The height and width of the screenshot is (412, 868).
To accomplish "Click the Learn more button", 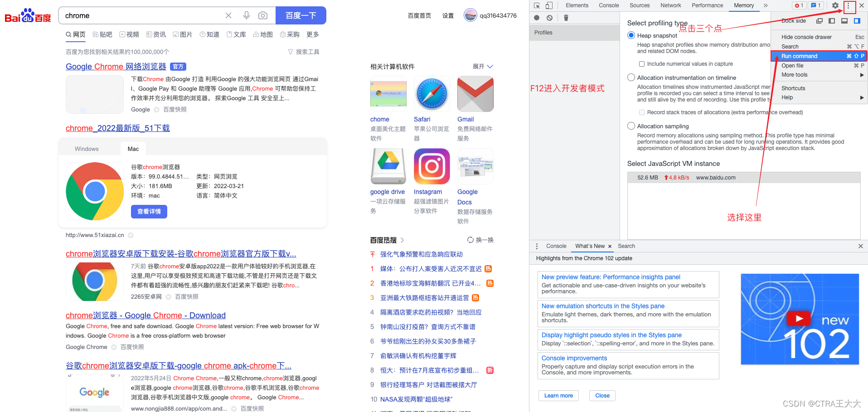I will [x=558, y=396].
